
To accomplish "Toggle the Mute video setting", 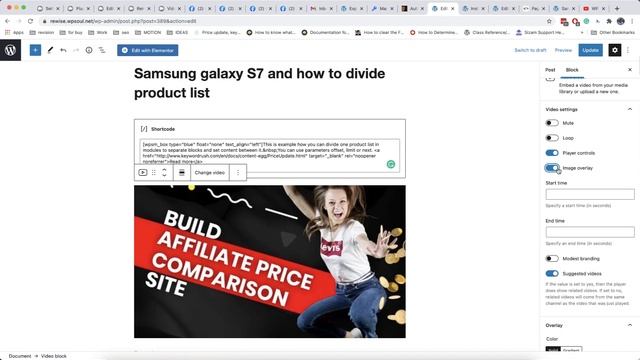I will click(x=552, y=123).
